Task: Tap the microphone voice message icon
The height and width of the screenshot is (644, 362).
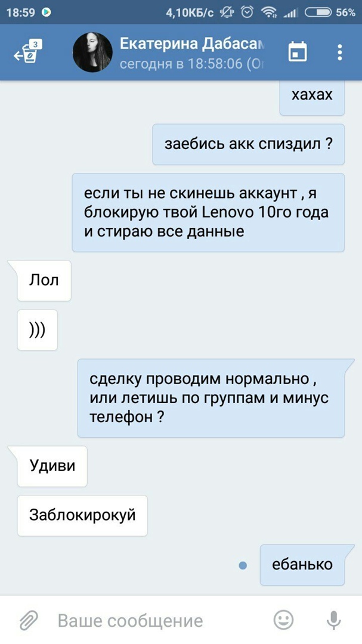Action: pos(333,620)
